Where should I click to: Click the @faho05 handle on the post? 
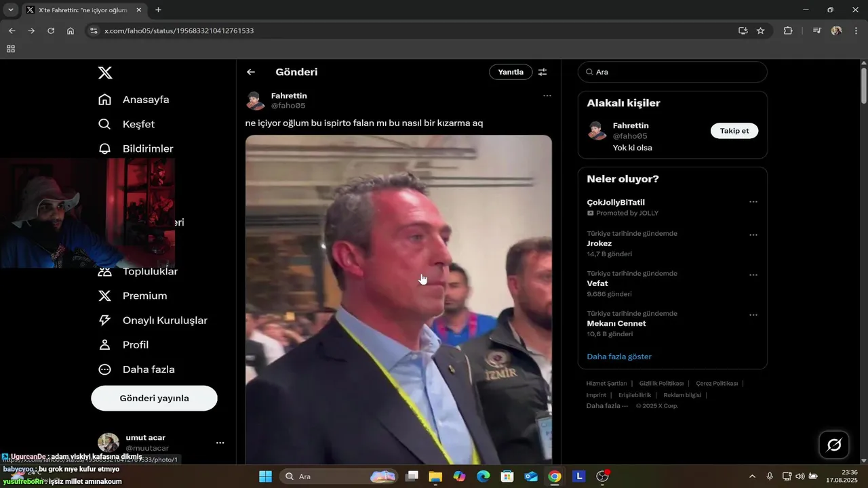(288, 106)
